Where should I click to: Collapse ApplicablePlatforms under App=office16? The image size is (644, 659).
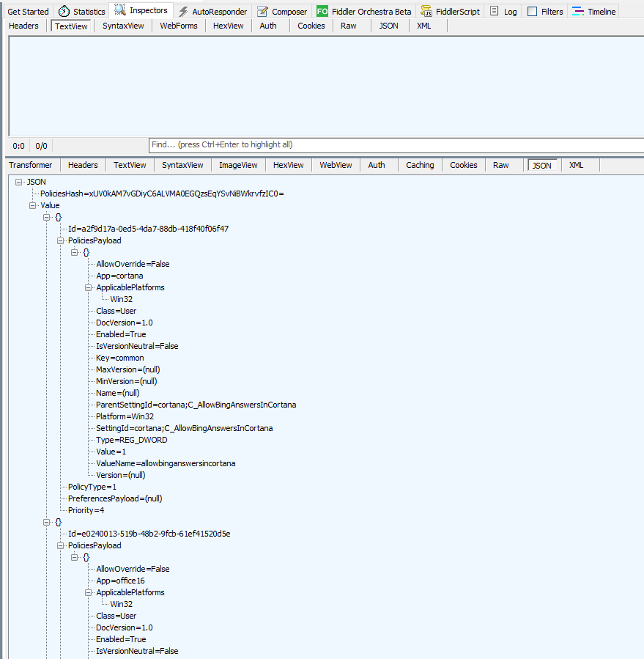click(x=88, y=592)
